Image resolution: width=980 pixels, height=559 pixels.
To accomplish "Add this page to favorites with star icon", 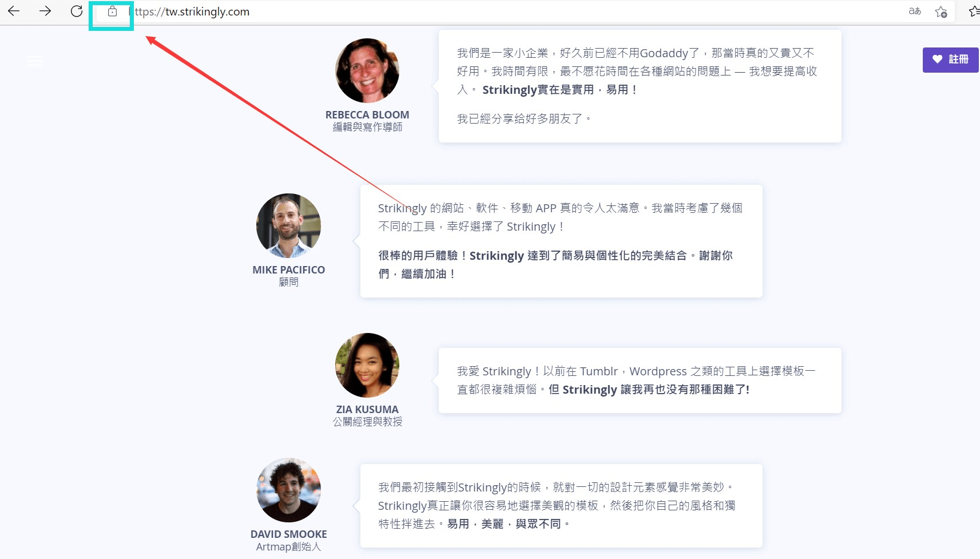I will pyautogui.click(x=941, y=11).
